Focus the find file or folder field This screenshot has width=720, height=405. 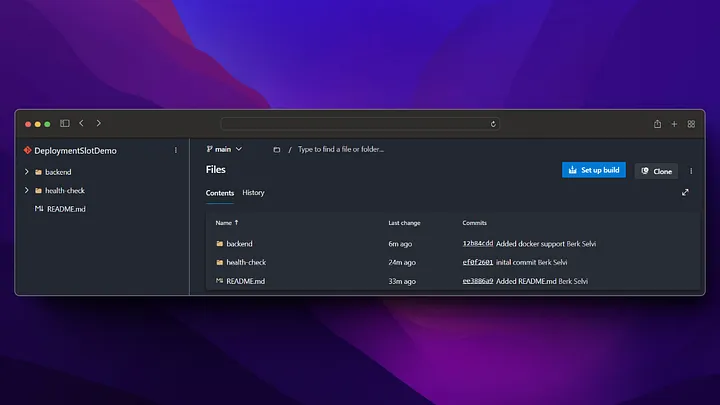[x=341, y=149]
